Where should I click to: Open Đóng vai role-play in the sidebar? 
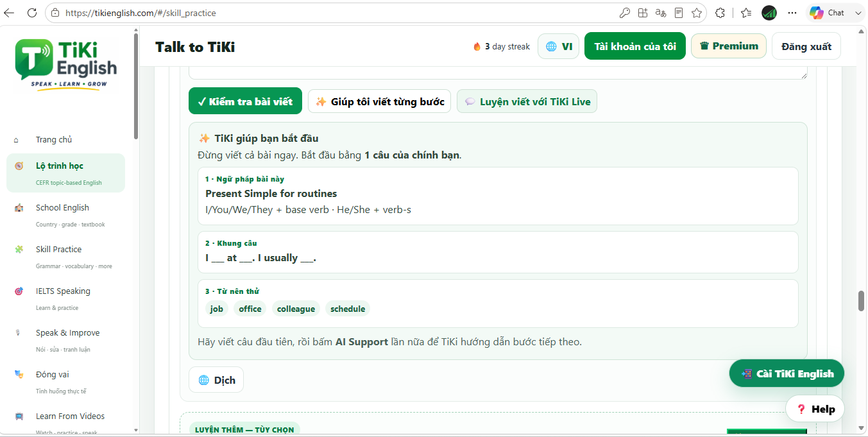65,382
